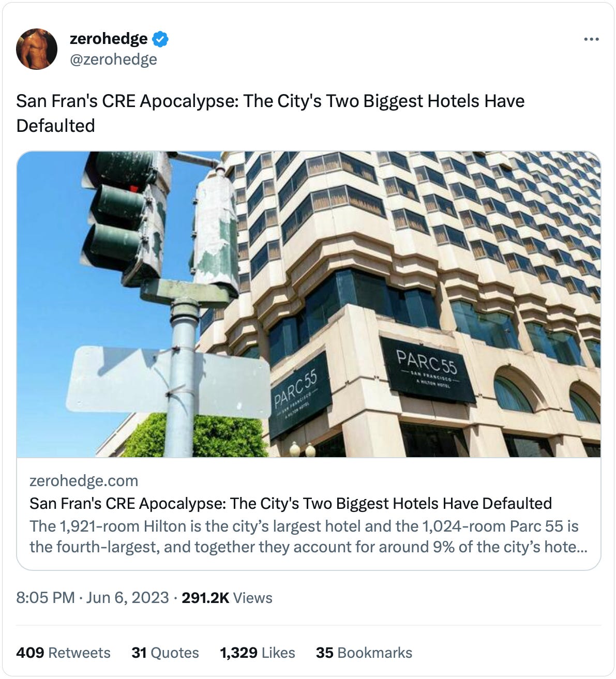Click the 35 Bookmarks count
This screenshot has width=616, height=679.
[x=364, y=653]
